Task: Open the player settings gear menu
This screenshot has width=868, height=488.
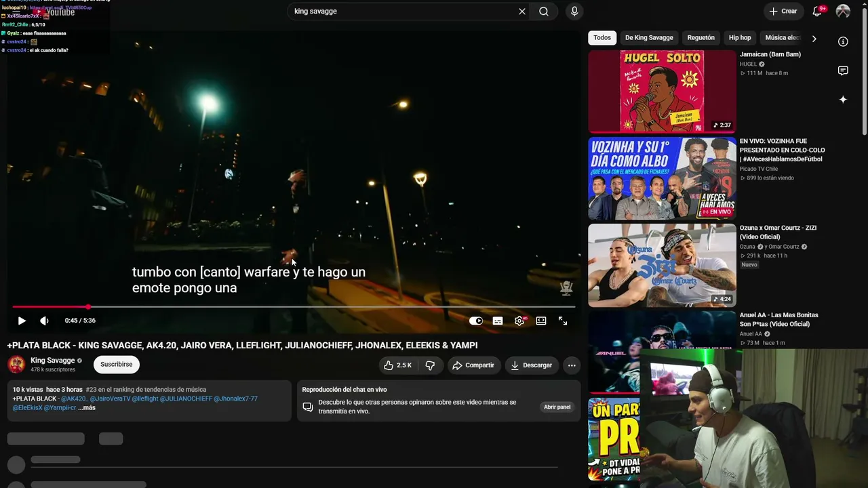Action: pos(519,321)
